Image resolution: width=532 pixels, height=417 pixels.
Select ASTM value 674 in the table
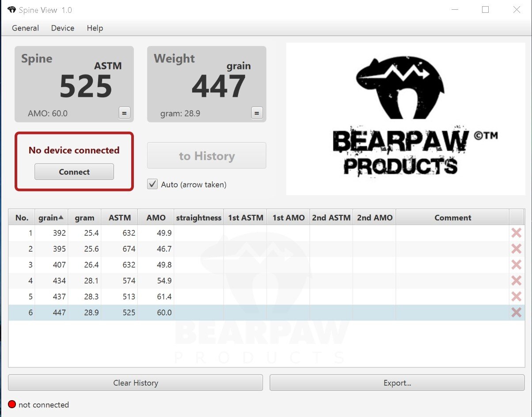pyautogui.click(x=129, y=249)
